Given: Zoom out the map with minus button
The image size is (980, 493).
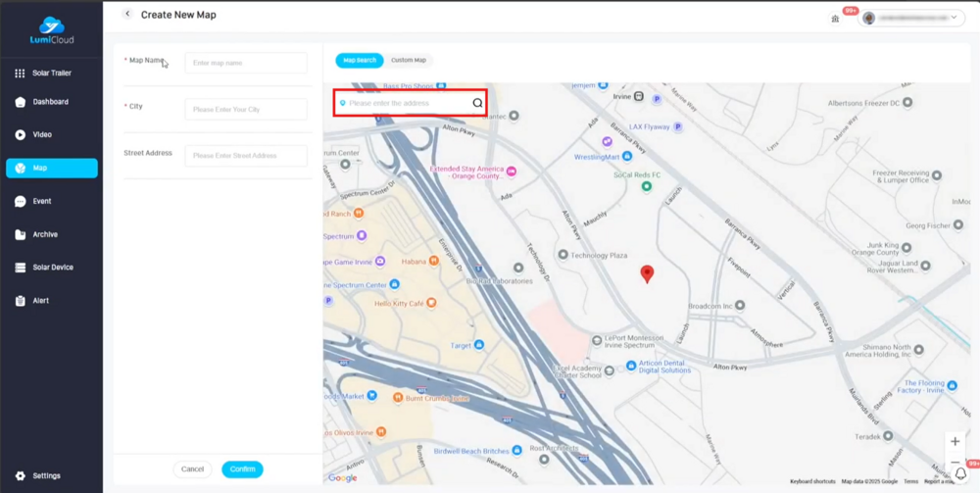Looking at the screenshot, I should (955, 463).
